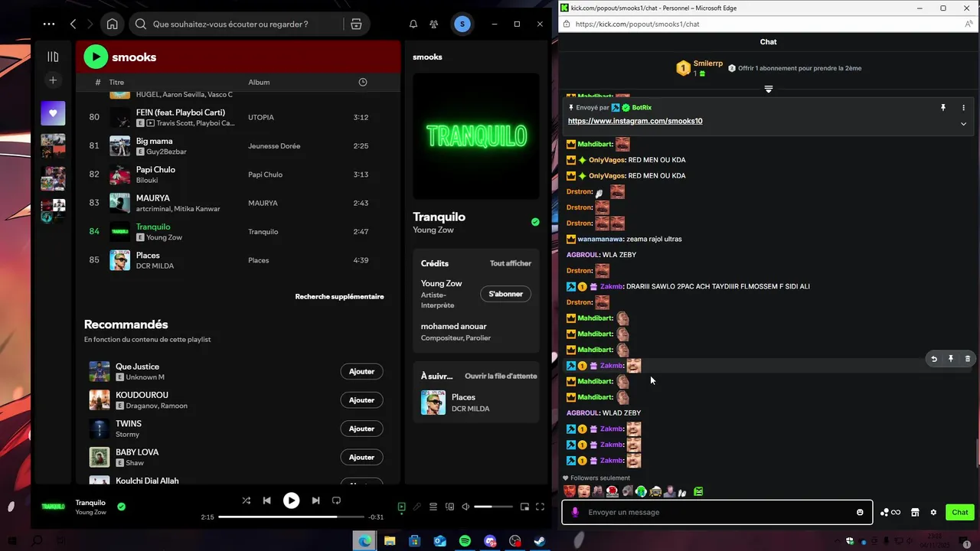The height and width of the screenshot is (551, 980).
Task: Toggle Now Playing view icon
Action: tap(401, 507)
